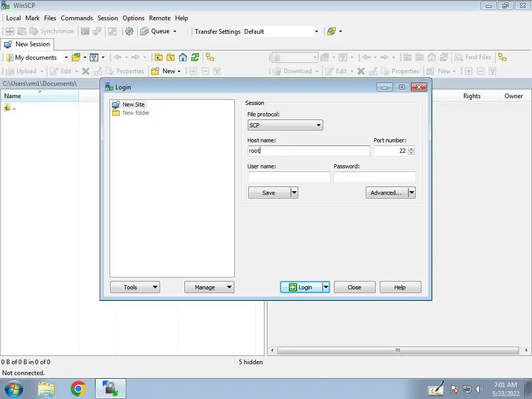Expand the Queue dropdown arrow
This screenshot has height=399, width=532.
point(175,31)
